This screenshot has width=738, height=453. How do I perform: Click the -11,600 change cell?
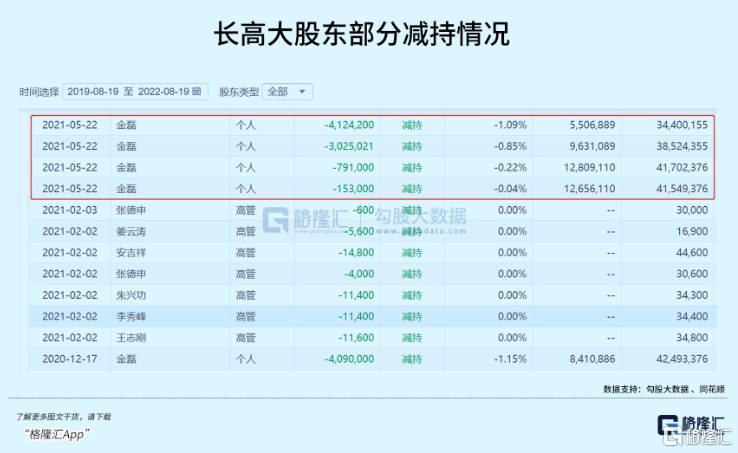(x=356, y=338)
